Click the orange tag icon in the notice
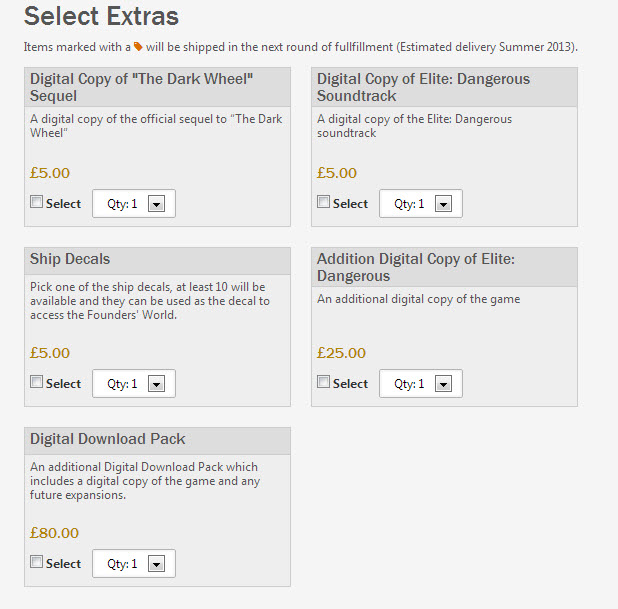The width and height of the screenshot is (618, 609). [x=138, y=47]
